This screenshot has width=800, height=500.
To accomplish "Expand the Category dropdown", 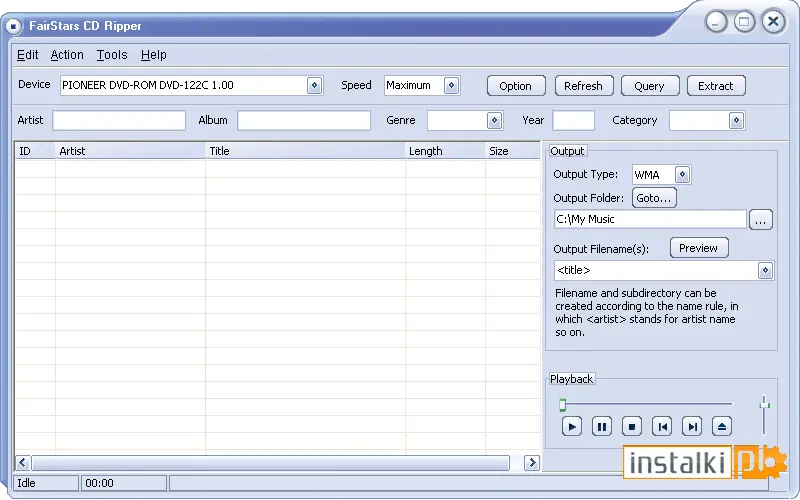I will (x=736, y=120).
